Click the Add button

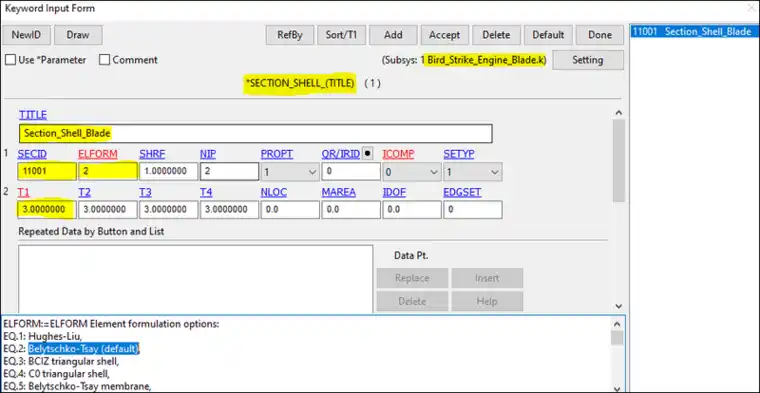point(393,35)
